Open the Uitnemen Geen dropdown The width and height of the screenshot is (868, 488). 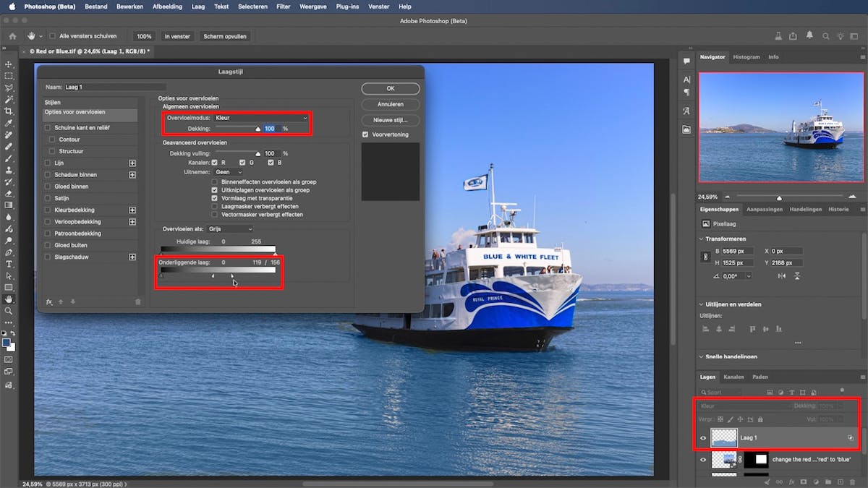[229, 172]
